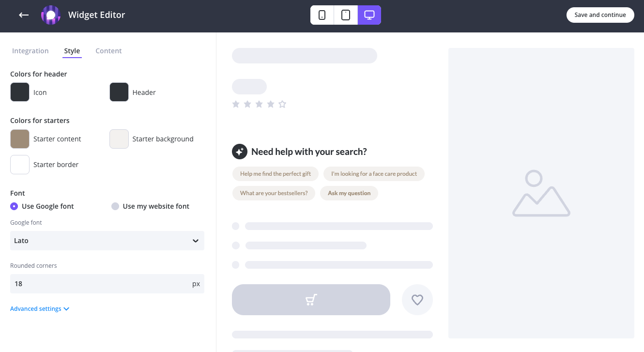Open the Integration tab

30,51
